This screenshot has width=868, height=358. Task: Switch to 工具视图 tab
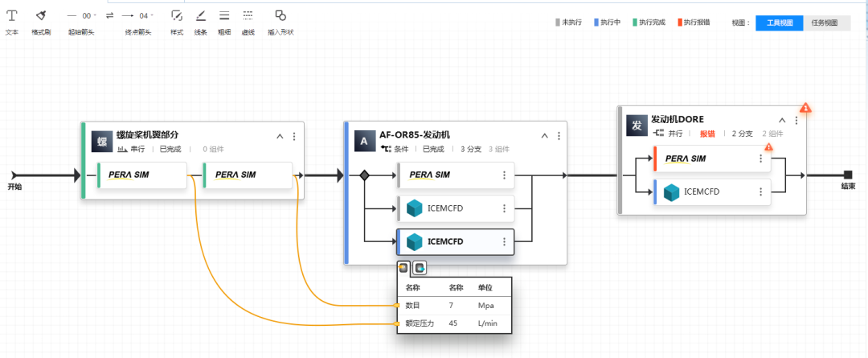(780, 23)
